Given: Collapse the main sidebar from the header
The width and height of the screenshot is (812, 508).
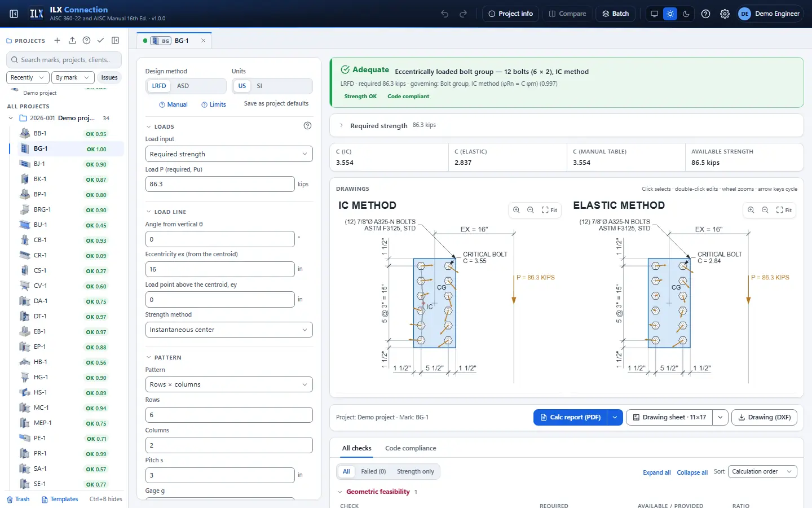Looking at the screenshot, I should click(14, 14).
